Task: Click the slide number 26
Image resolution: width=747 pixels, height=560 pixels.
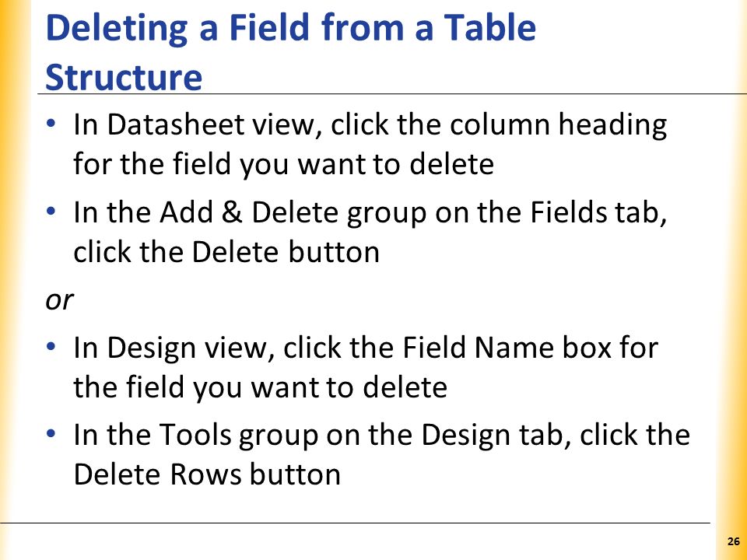Action: 734,541
